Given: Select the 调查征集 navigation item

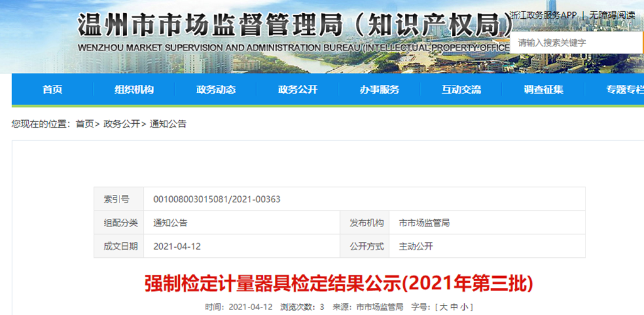Looking at the screenshot, I should (543, 89).
